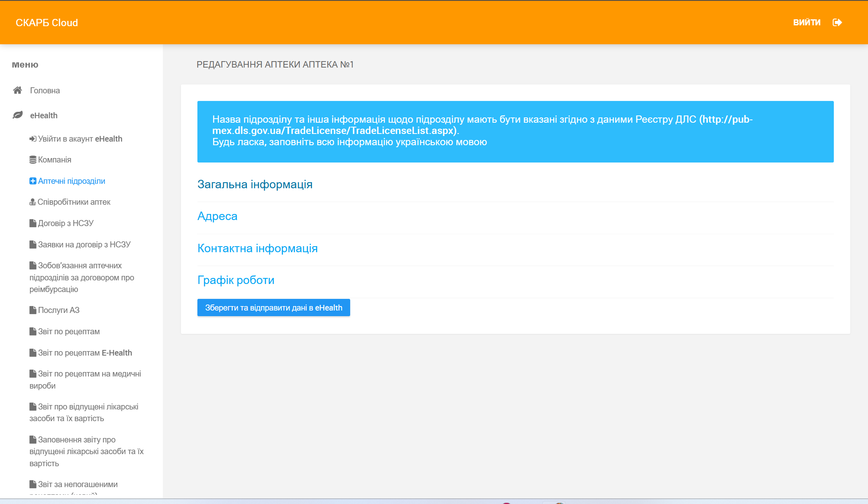Expand the Контактна інформація section
This screenshot has width=868, height=504.
(x=257, y=248)
